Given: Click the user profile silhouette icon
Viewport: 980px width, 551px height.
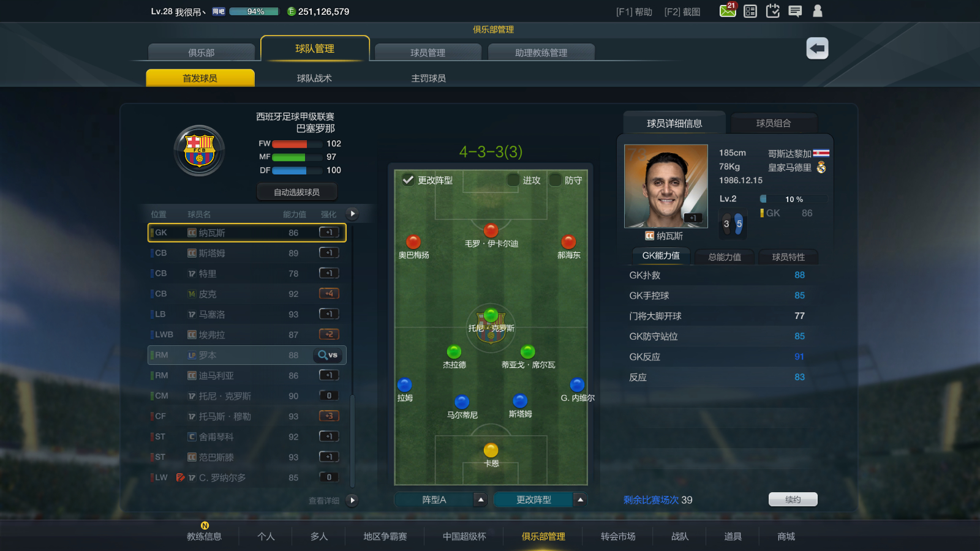Looking at the screenshot, I should [x=817, y=11].
